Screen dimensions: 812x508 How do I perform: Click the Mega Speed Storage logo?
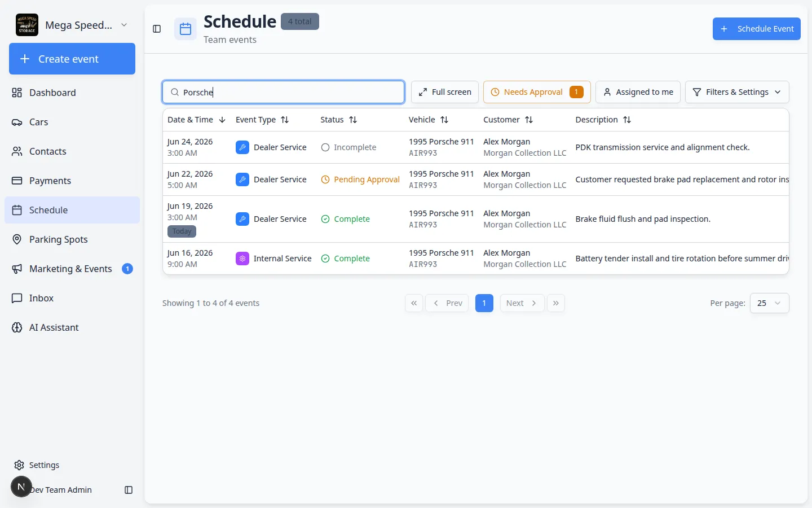[x=27, y=25]
